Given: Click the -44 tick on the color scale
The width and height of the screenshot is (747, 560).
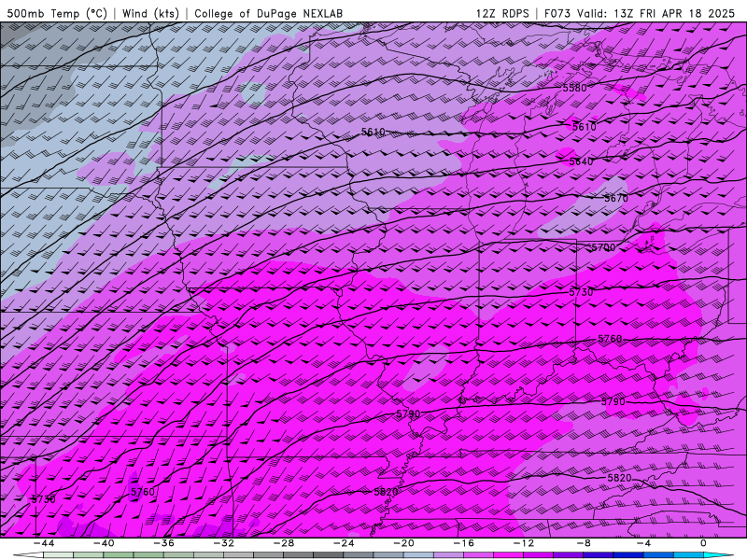Looking at the screenshot, I should click(43, 543).
